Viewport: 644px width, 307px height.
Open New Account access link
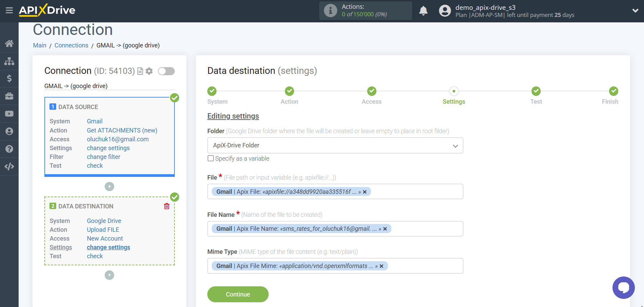tap(105, 239)
